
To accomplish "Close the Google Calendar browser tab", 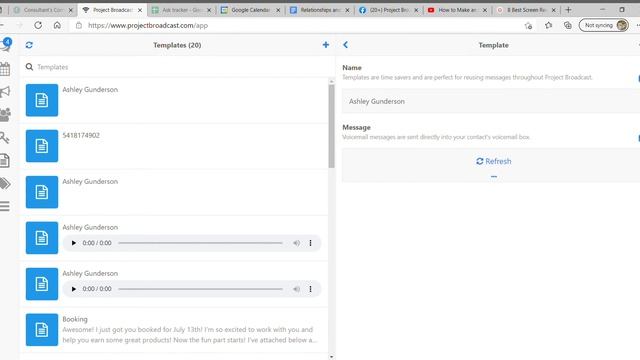I will point(278,10).
